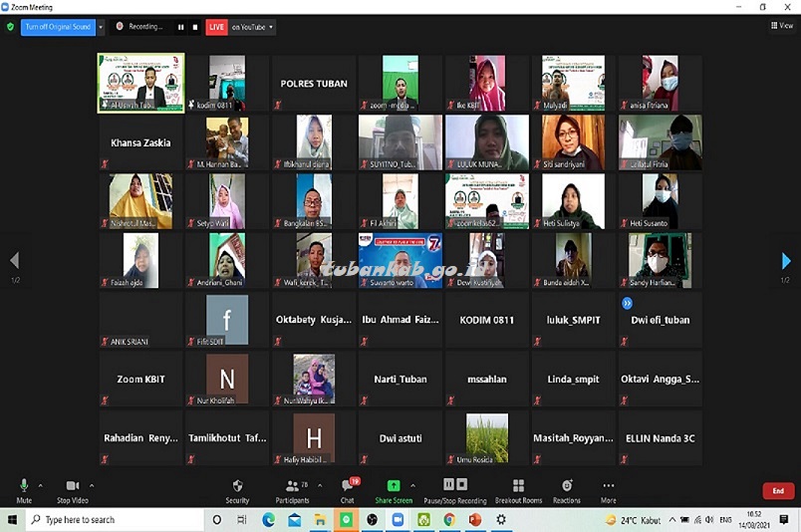Click the red End meeting button
Viewport: 801px width, 532px height.
click(x=778, y=491)
